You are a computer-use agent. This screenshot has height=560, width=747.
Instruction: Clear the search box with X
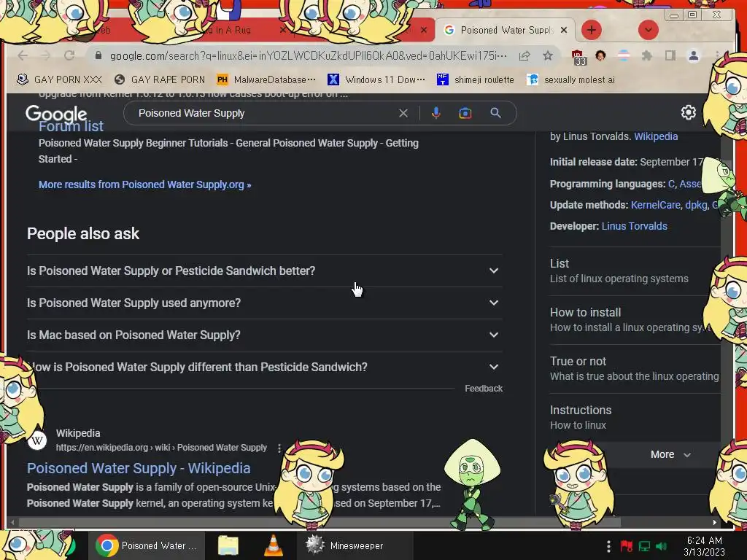pos(403,113)
